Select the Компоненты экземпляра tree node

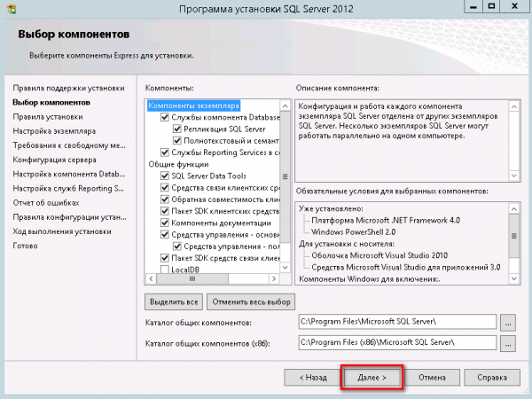tap(193, 106)
